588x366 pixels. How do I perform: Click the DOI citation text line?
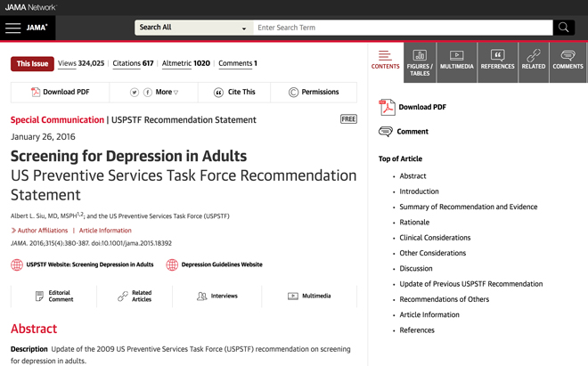click(x=91, y=243)
